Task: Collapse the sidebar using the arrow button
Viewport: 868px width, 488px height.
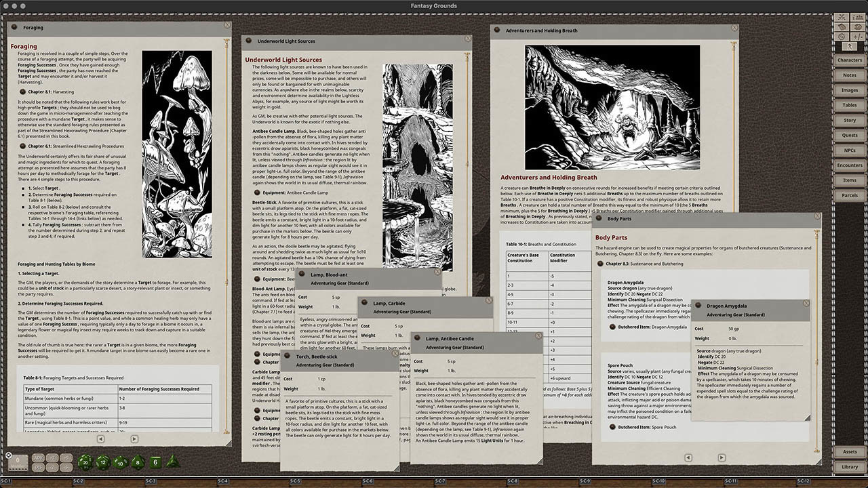Action: pyautogui.click(x=849, y=46)
